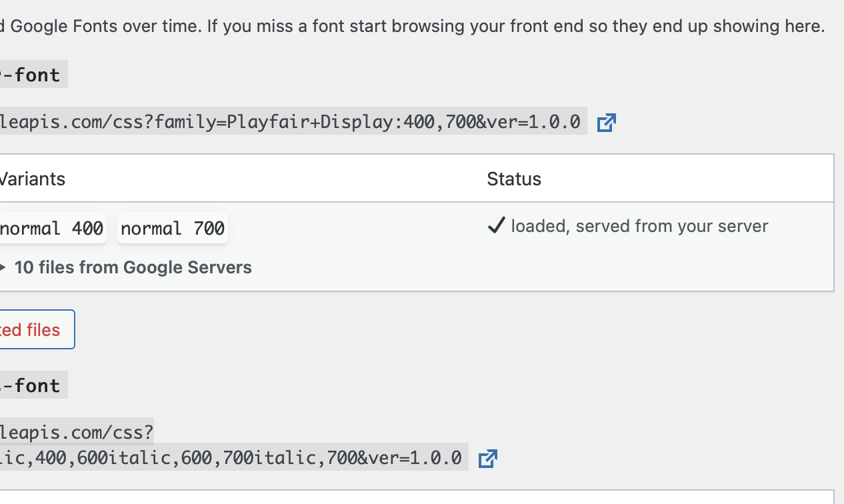Click the Status column header
Screen dimensions: 844x504
pyautogui.click(x=514, y=179)
